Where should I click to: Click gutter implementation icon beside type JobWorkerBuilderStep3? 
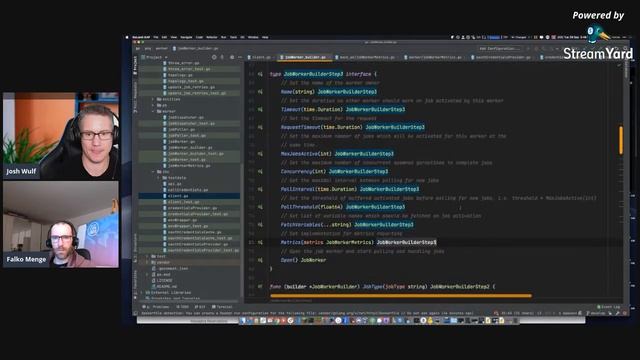pyautogui.click(x=260, y=74)
